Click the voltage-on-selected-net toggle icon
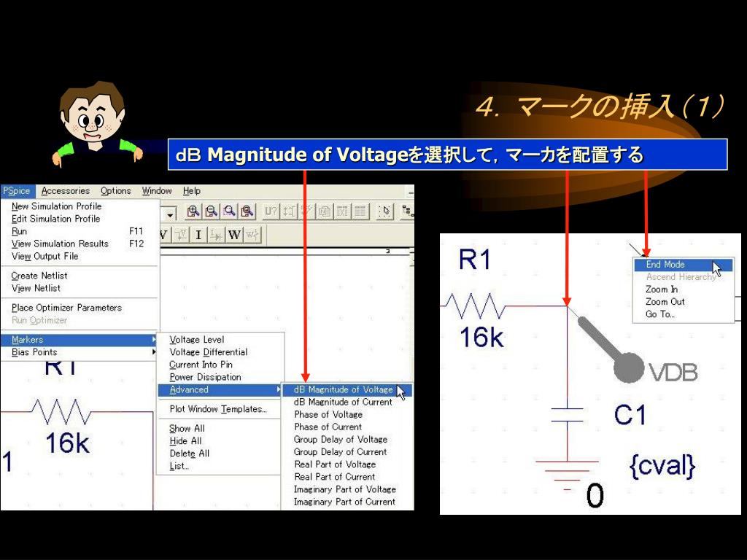 tap(181, 235)
